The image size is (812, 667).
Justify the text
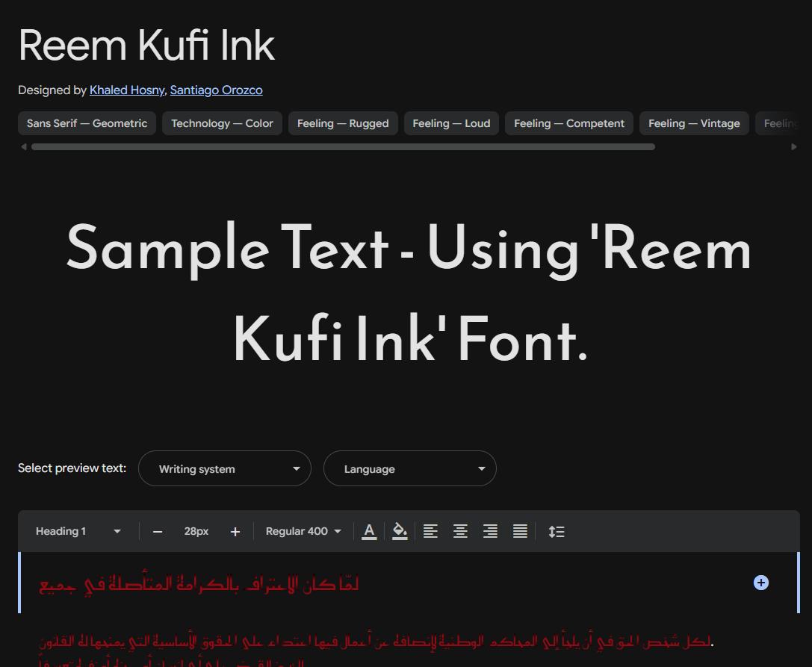[x=520, y=531]
